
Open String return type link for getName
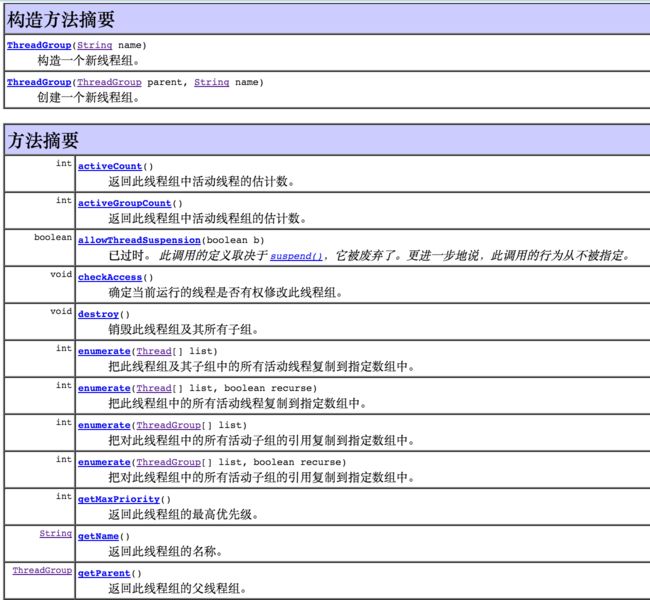coord(56,533)
